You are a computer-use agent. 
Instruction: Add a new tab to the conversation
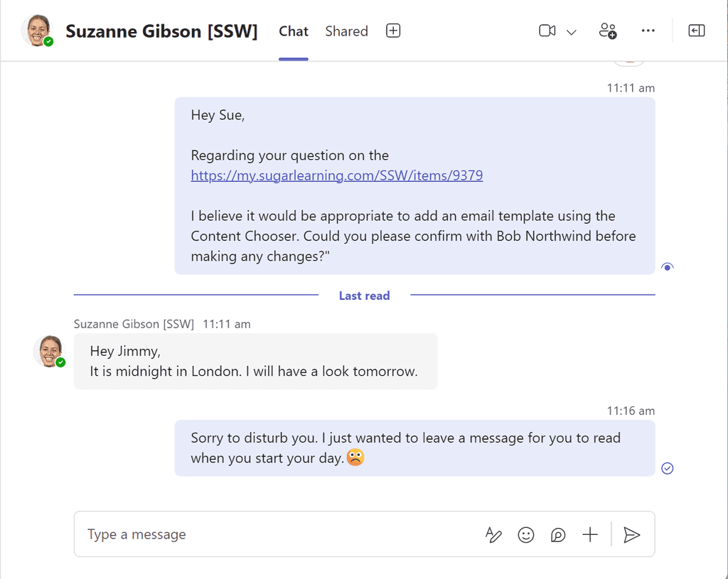[x=392, y=31]
